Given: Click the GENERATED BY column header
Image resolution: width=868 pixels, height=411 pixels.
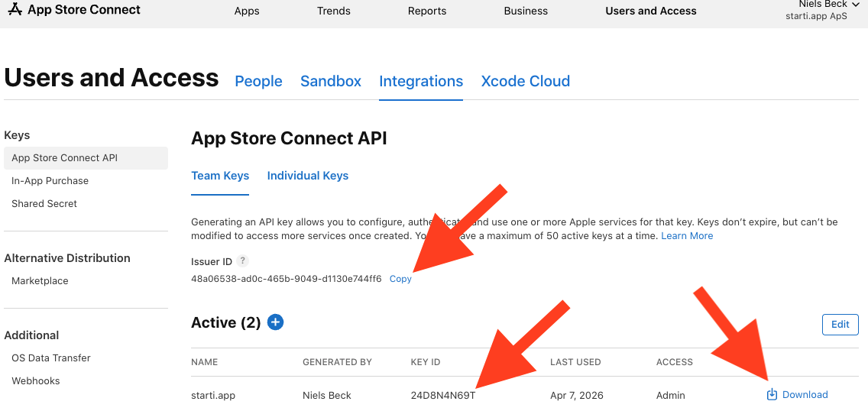Looking at the screenshot, I should 337,362.
